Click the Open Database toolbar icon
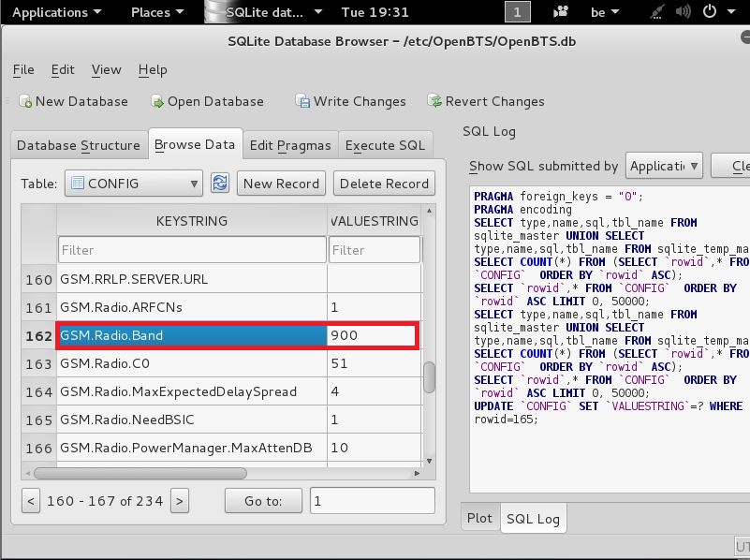750x560 pixels. [157, 101]
